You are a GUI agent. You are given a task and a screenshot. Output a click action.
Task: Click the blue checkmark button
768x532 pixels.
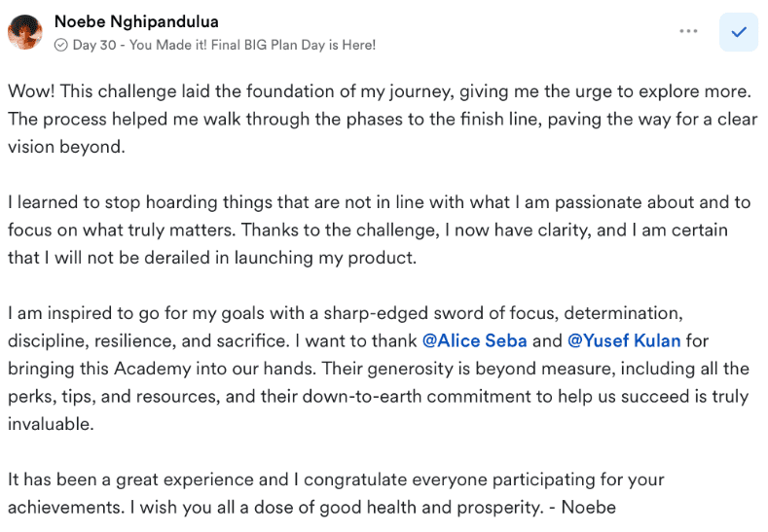click(738, 32)
